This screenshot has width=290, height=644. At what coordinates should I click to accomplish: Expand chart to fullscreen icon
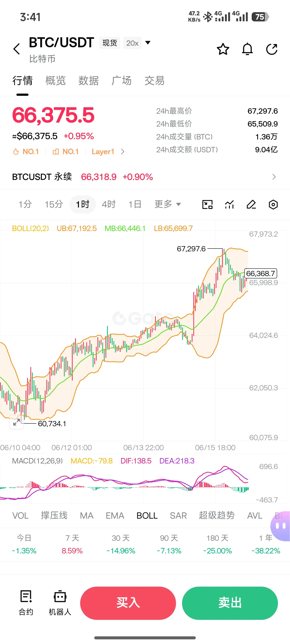[17, 422]
